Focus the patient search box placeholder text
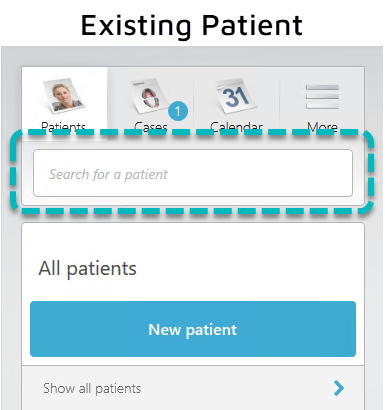Viewport: 385px width, 410px height. pyautogui.click(x=108, y=174)
